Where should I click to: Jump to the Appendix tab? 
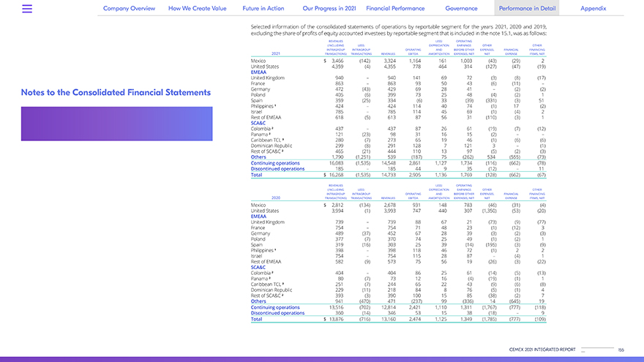point(593,9)
